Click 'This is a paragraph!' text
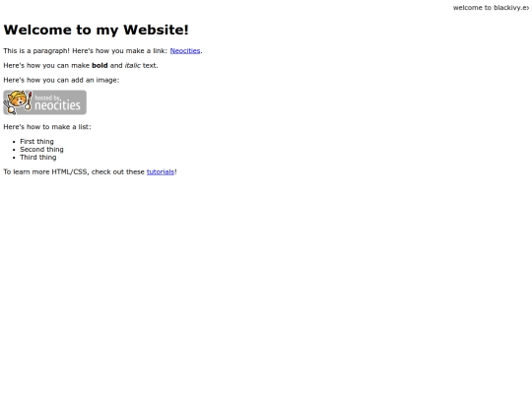This screenshot has width=532, height=399. (36, 51)
